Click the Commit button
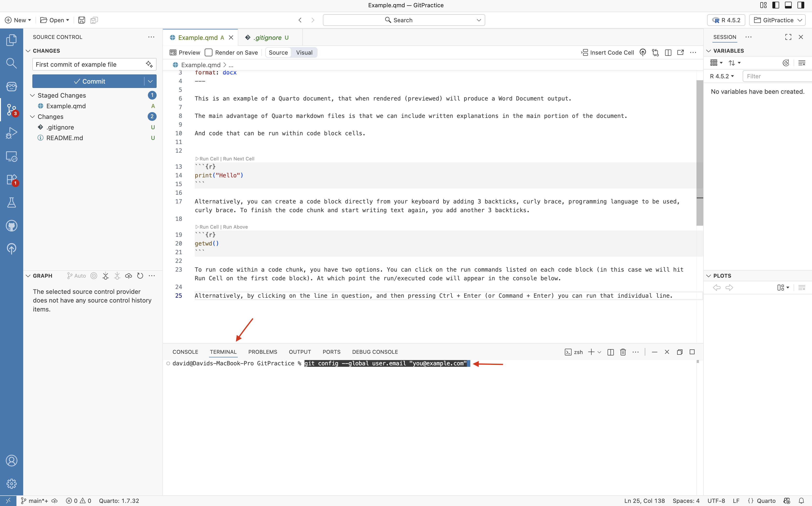This screenshot has width=812, height=506. pos(89,81)
